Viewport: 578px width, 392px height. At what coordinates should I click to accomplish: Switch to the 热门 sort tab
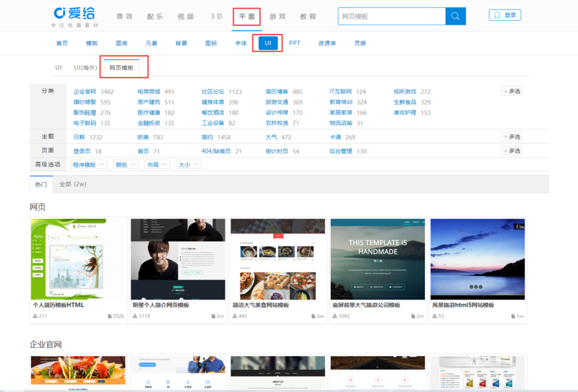click(41, 184)
